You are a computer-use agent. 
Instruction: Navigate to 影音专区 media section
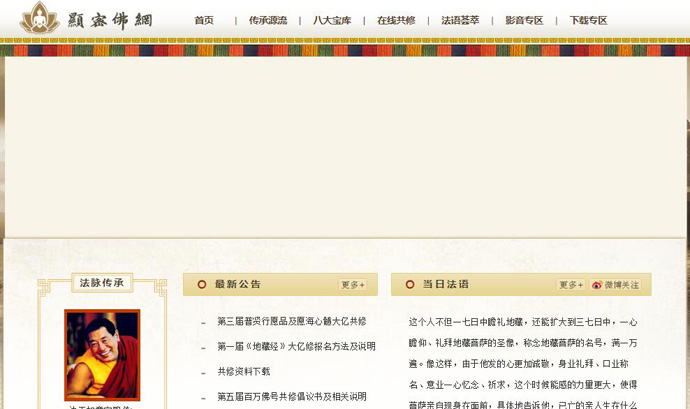524,20
